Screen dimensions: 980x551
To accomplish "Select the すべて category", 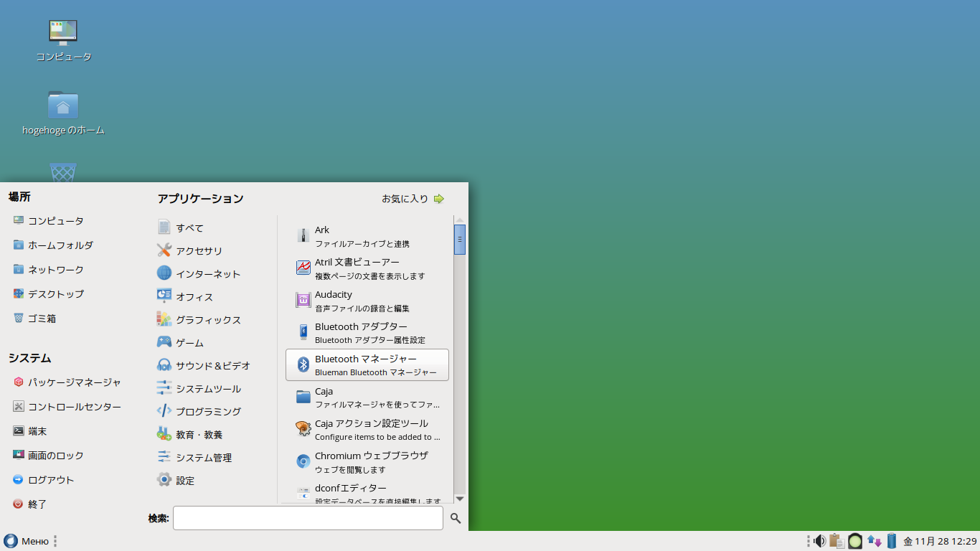I will tap(180, 228).
